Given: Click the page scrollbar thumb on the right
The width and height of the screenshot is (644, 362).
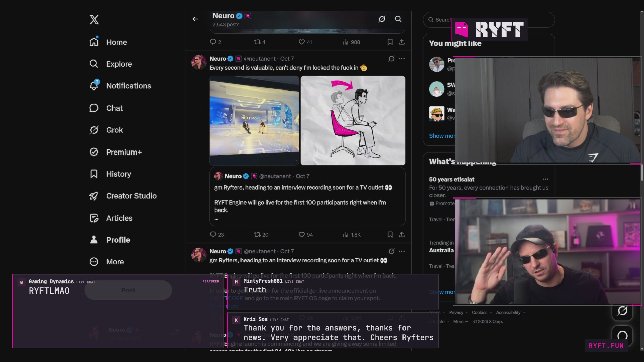Looking at the screenshot, I should tap(642, 173).
